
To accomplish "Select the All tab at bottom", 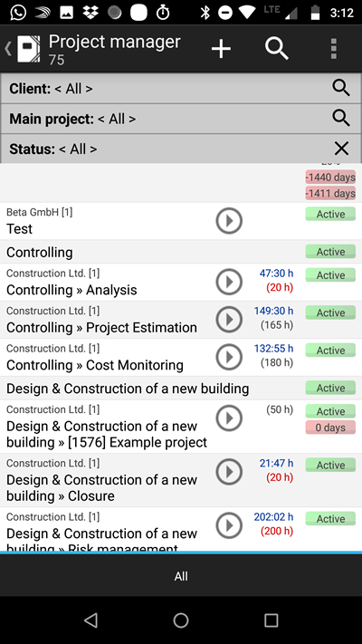I will [x=181, y=576].
